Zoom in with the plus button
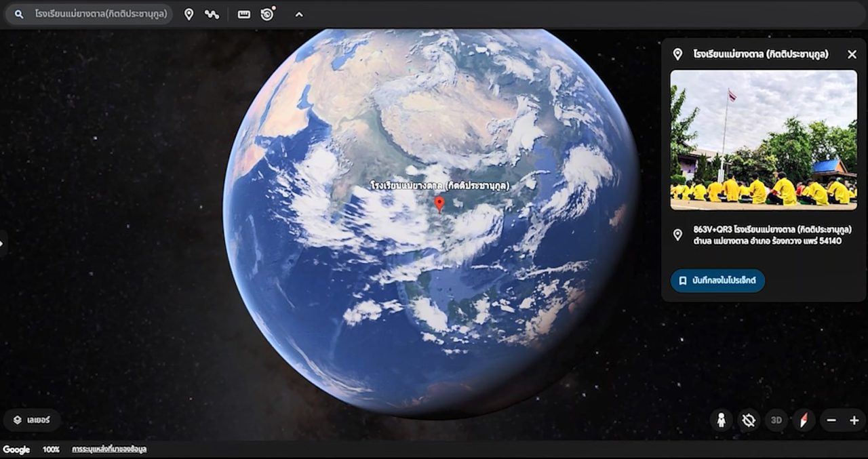Image resolution: width=868 pixels, height=459 pixels. (x=854, y=420)
